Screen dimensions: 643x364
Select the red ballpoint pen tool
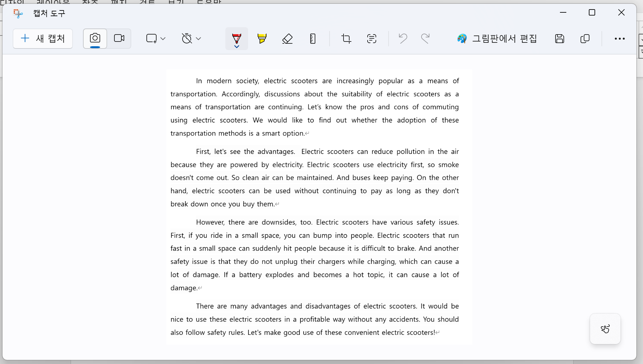coord(236,38)
